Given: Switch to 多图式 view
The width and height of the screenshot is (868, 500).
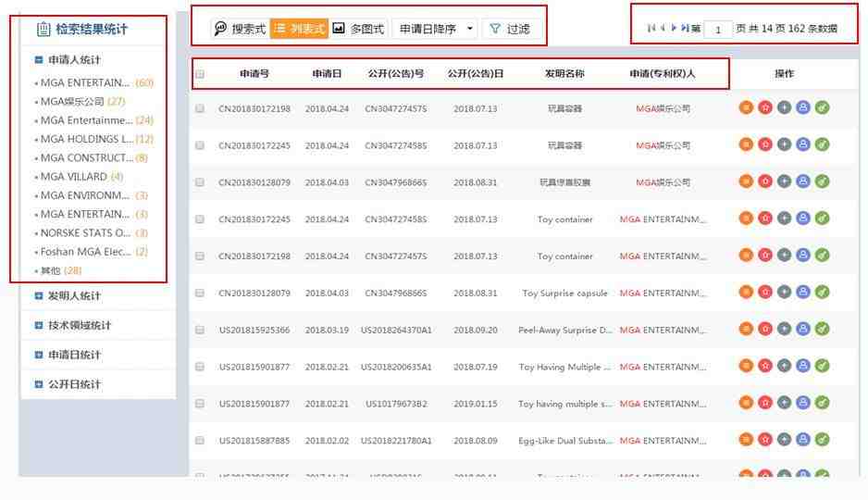Looking at the screenshot, I should tap(358, 29).
